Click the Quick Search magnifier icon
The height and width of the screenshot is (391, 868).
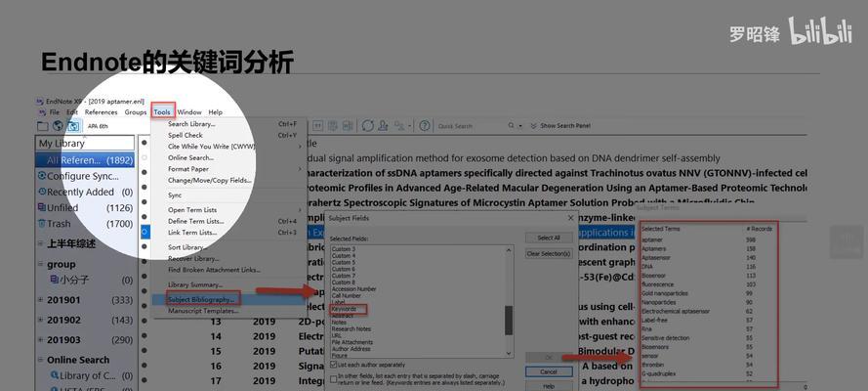pos(511,126)
